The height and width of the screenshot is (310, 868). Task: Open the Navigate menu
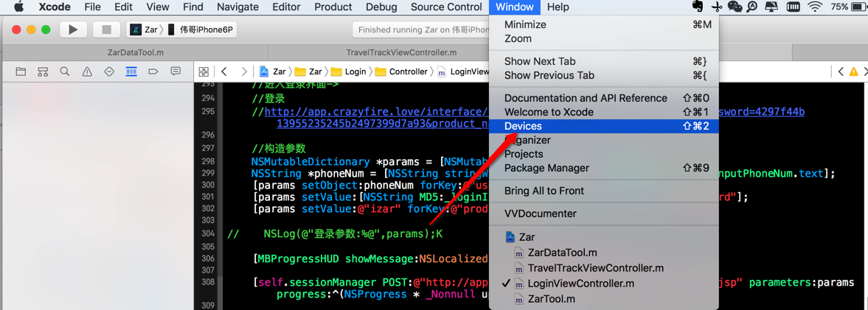(x=237, y=7)
